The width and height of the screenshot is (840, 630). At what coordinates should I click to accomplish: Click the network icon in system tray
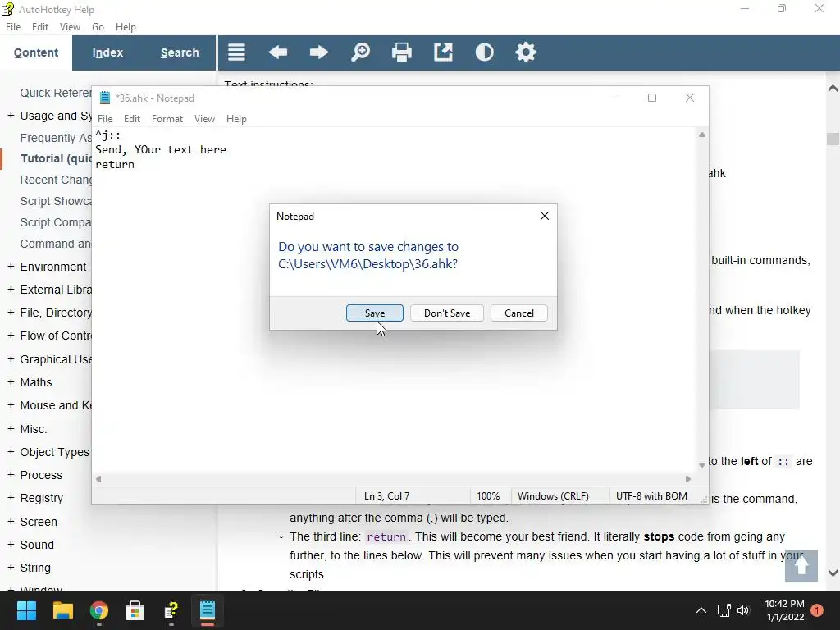click(724, 610)
